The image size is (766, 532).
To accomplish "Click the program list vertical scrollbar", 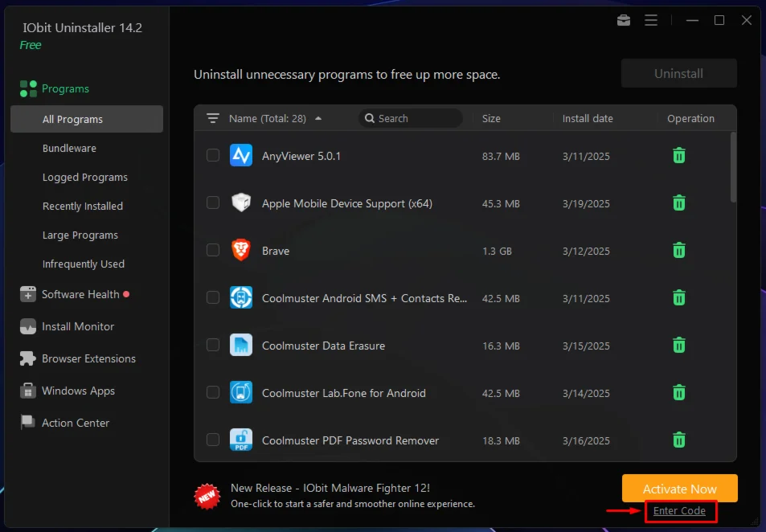I will click(x=732, y=167).
